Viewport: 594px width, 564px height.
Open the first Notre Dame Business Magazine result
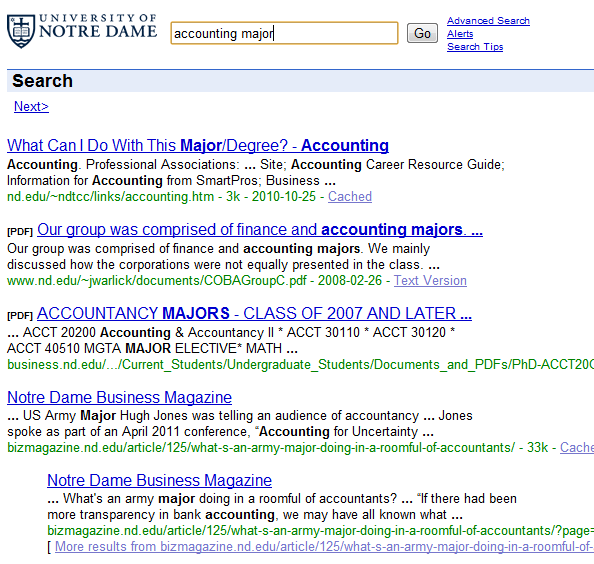(x=119, y=397)
